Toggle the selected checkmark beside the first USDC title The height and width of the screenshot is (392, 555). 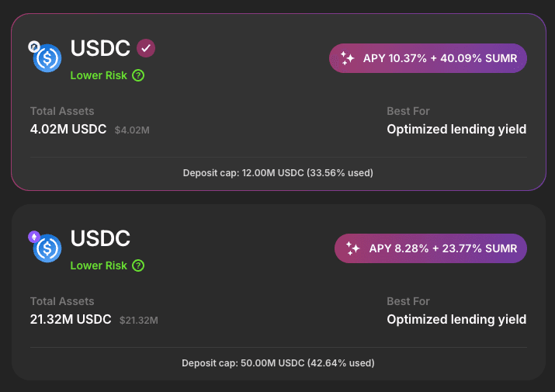pyautogui.click(x=146, y=48)
